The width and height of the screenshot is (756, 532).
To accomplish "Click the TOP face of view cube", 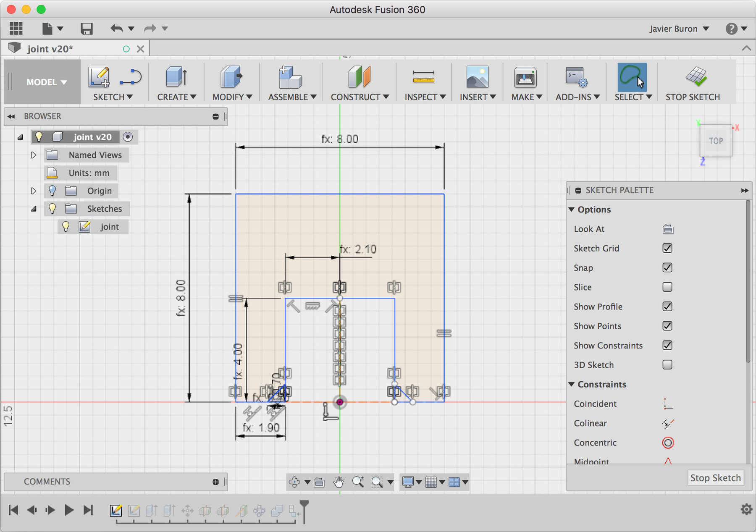I will (716, 141).
